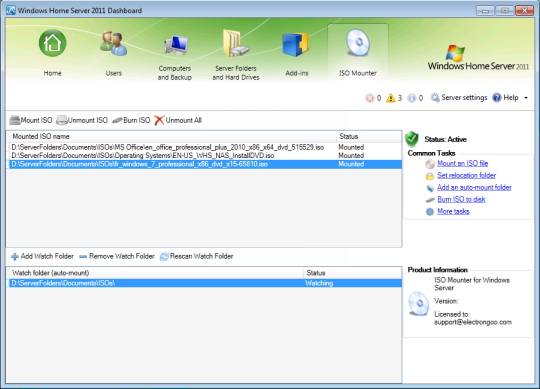The width and height of the screenshot is (540, 389).
Task: Open Server settings gear icon
Action: click(x=435, y=98)
